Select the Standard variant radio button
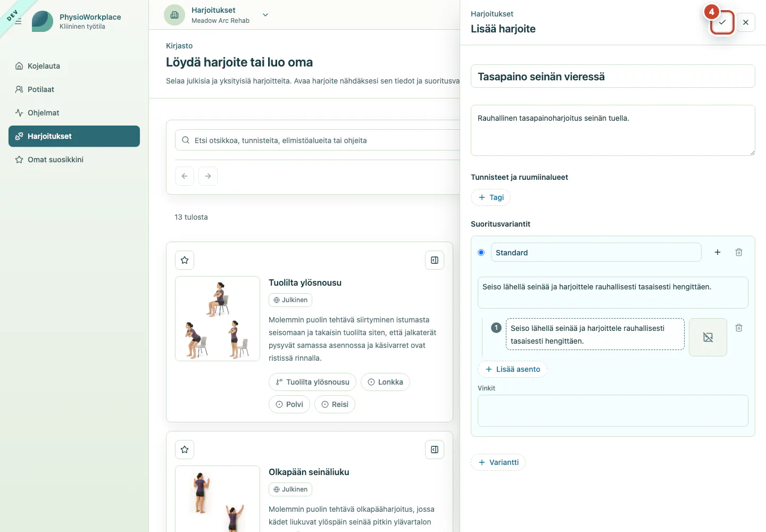This screenshot has width=766, height=532. click(481, 252)
